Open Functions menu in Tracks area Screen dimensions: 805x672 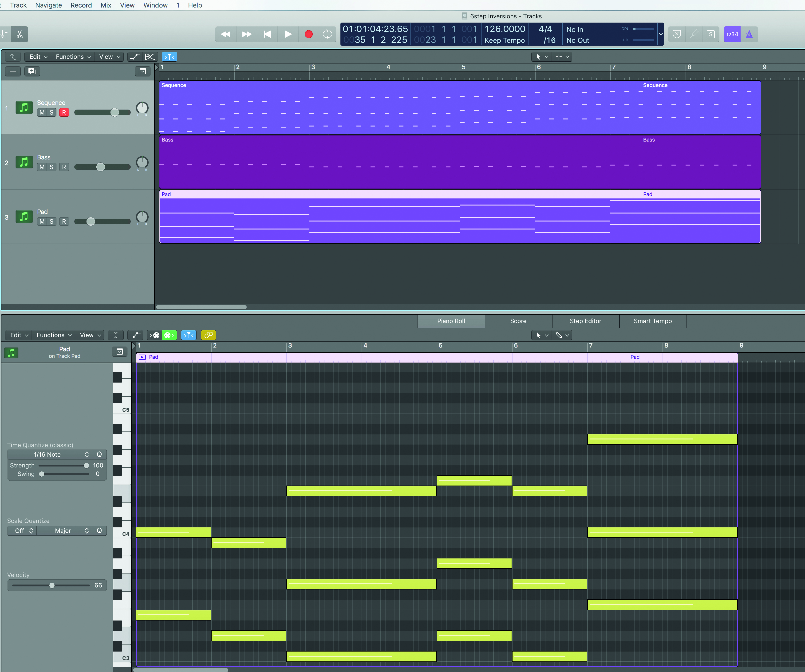coord(73,57)
